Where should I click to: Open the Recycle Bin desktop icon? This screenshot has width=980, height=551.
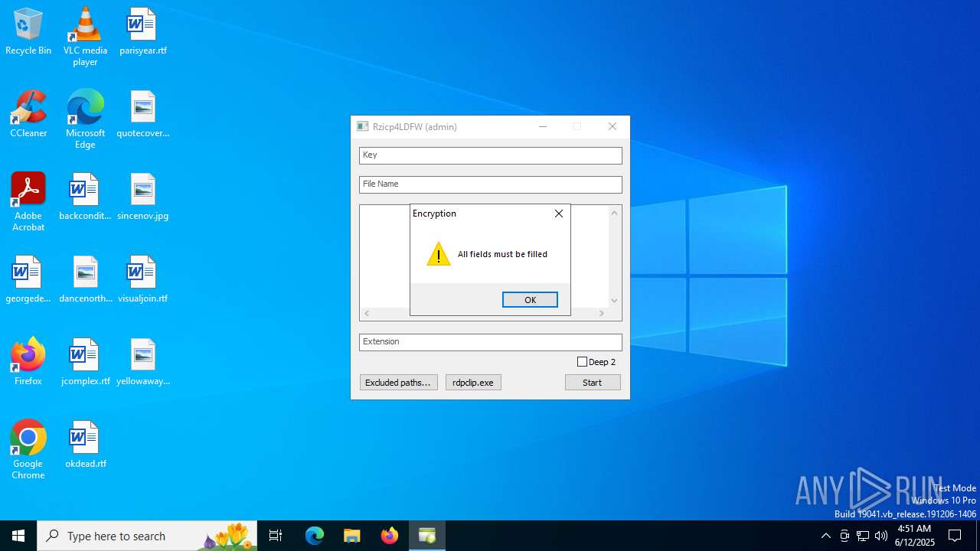(x=28, y=31)
